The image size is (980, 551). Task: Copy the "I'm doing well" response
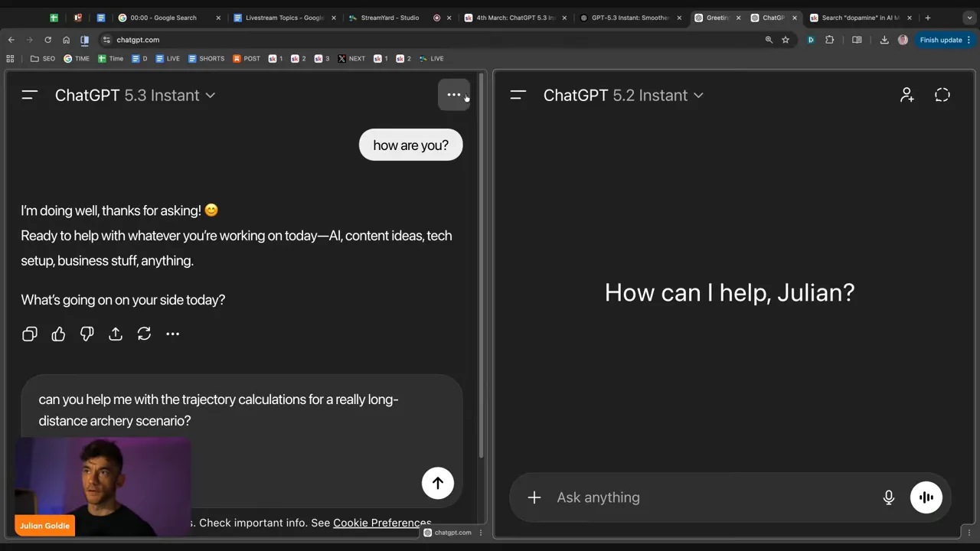click(x=30, y=334)
